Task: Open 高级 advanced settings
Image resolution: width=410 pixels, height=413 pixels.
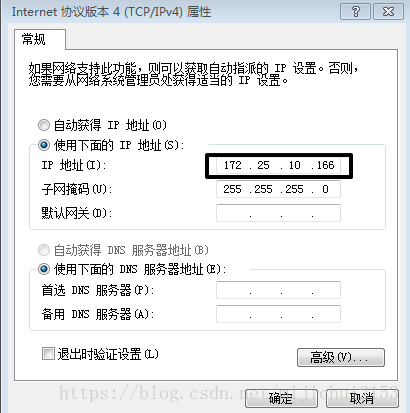Action: pyautogui.click(x=341, y=358)
